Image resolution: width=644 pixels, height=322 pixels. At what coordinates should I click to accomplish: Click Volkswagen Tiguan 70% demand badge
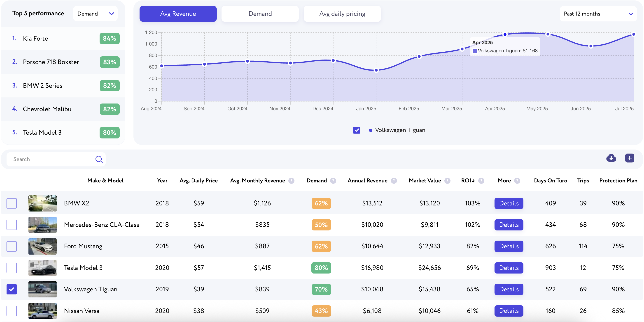(321, 289)
